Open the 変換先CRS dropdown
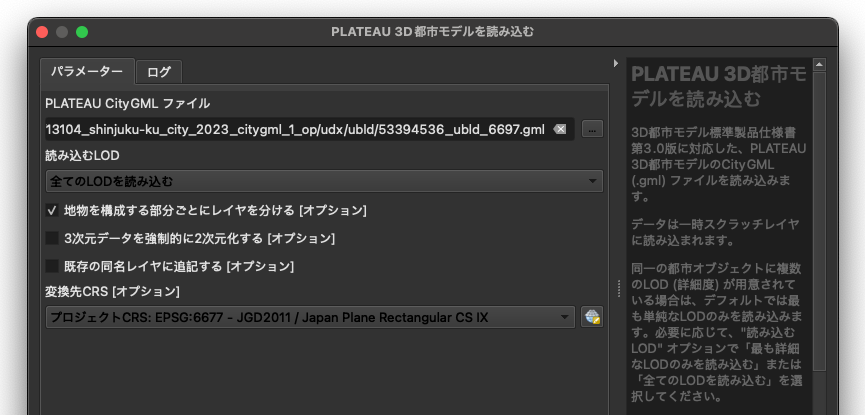Viewport: 865px width, 415px height. 311,317
